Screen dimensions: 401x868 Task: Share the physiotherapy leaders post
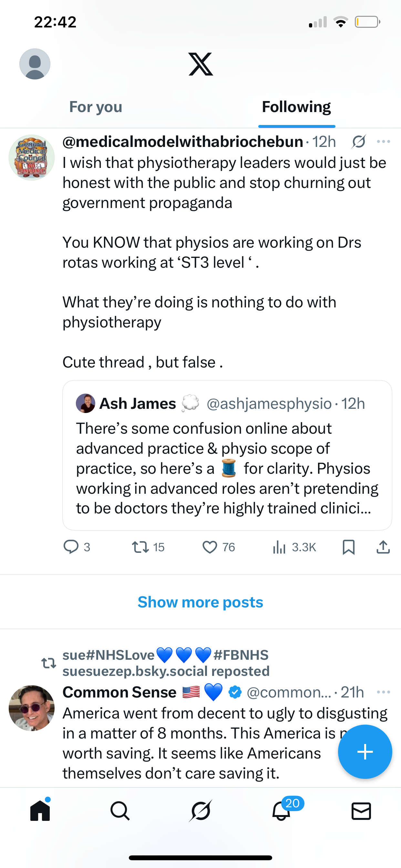click(383, 547)
